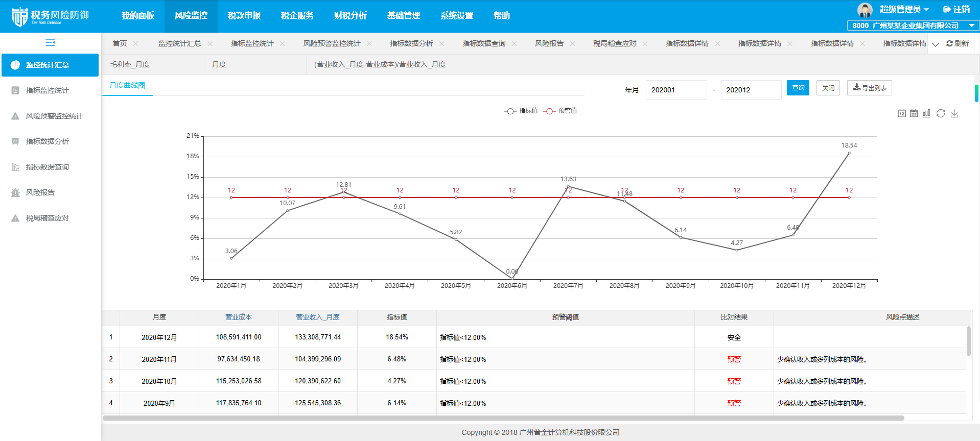Screen dimensions: 980x441
Task: Click the 风险报告 alarm icon
Action: 15,192
